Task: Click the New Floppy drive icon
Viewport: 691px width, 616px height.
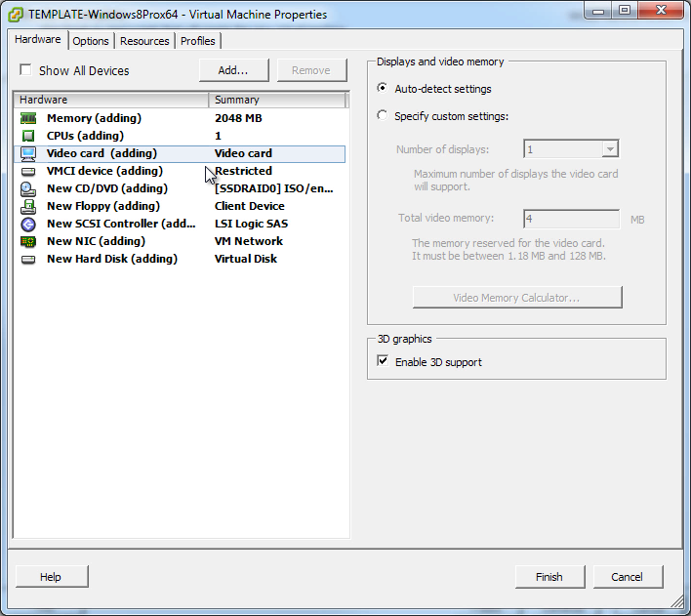Action: tap(28, 206)
